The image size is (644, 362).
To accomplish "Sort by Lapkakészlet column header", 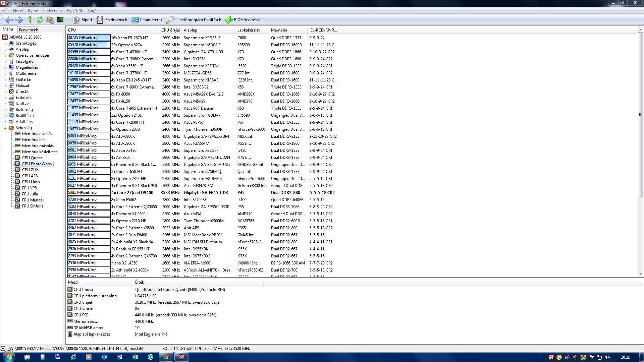I will point(252,30).
